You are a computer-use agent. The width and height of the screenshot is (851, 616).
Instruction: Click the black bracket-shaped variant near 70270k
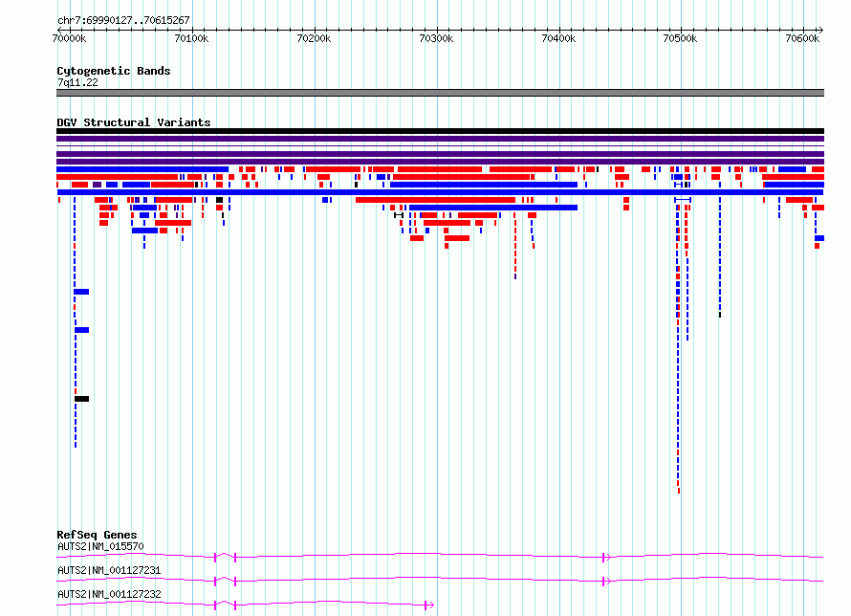[x=399, y=215]
